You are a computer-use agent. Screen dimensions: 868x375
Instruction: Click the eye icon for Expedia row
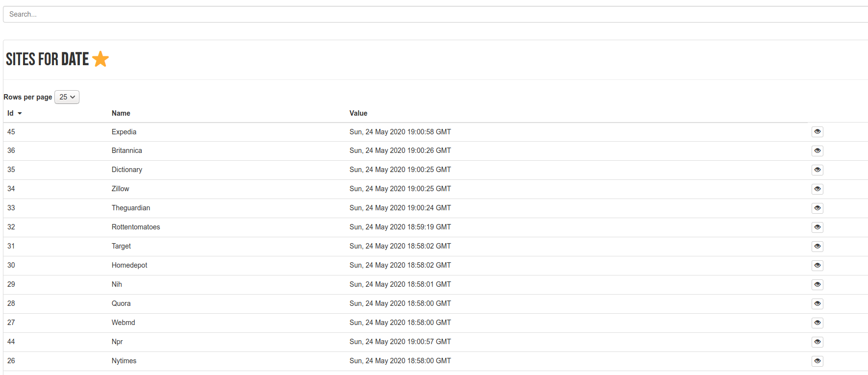pos(817,132)
